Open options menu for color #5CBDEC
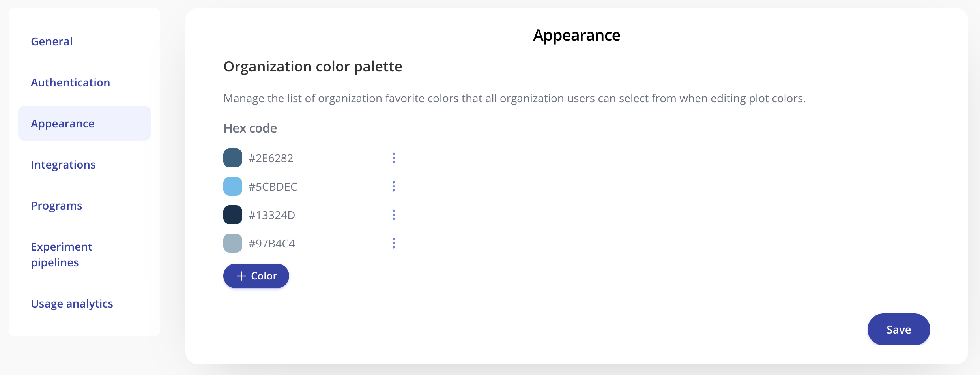 (393, 186)
